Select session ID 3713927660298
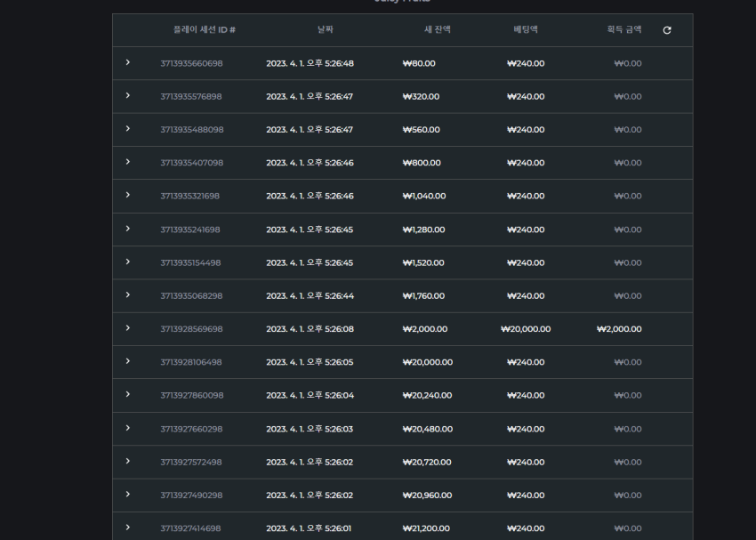Screen dimensions: 756x540 [x=191, y=429]
